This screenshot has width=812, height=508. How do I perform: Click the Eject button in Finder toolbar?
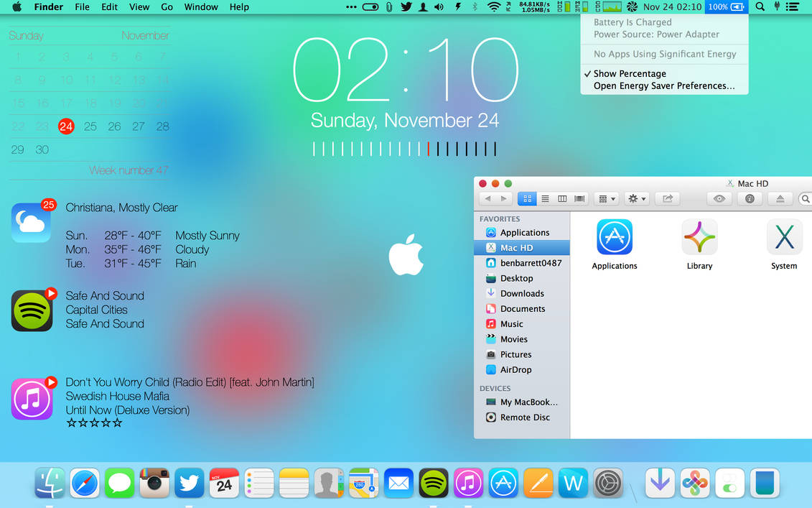780,198
